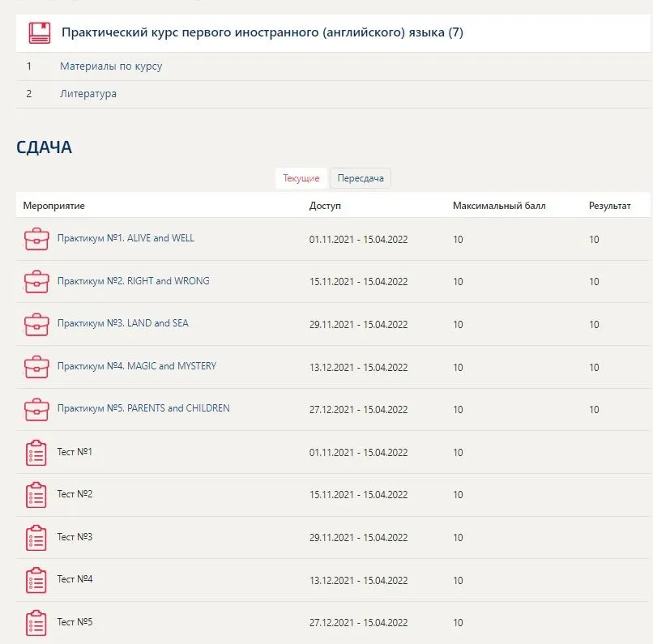
Task: Open Практикум №4. MAGIC and MYSTERY
Action: pos(137,366)
